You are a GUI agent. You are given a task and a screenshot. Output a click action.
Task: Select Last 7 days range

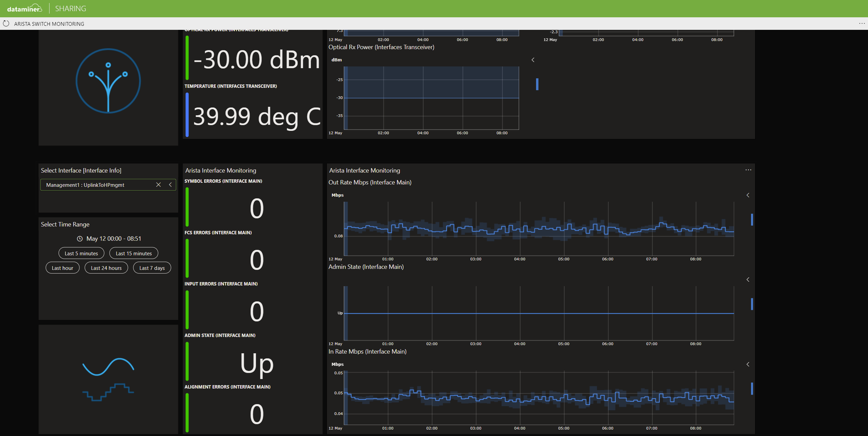pyautogui.click(x=152, y=268)
